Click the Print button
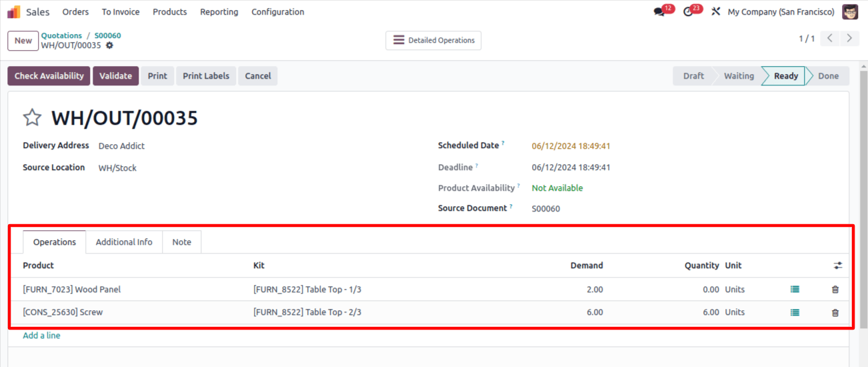 point(157,76)
